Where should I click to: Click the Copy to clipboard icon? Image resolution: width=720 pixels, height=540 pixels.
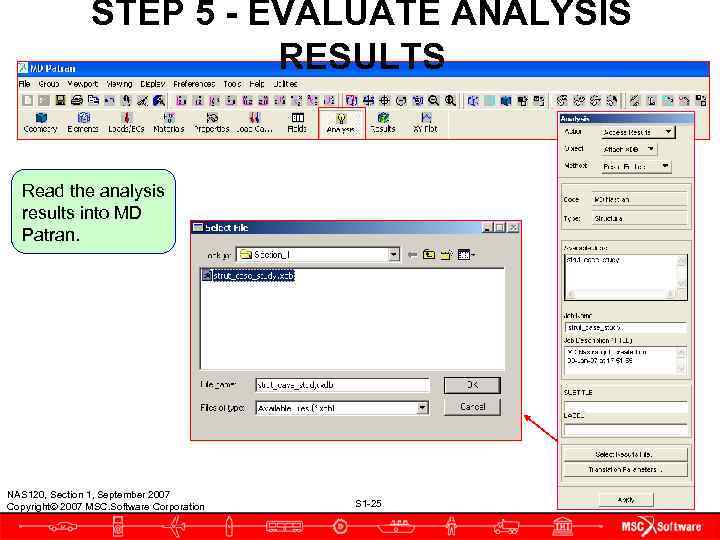tap(93, 101)
